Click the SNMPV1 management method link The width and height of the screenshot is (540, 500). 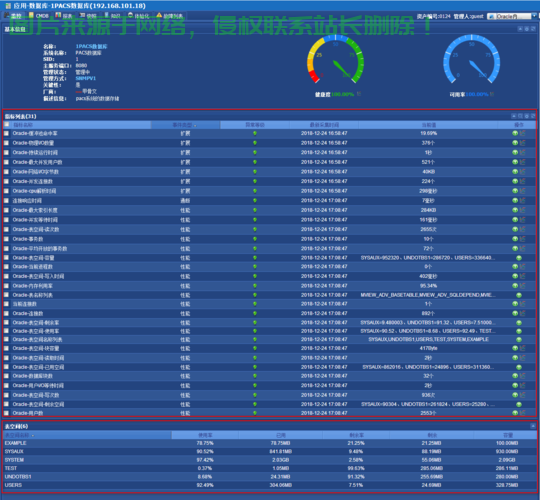(86, 79)
